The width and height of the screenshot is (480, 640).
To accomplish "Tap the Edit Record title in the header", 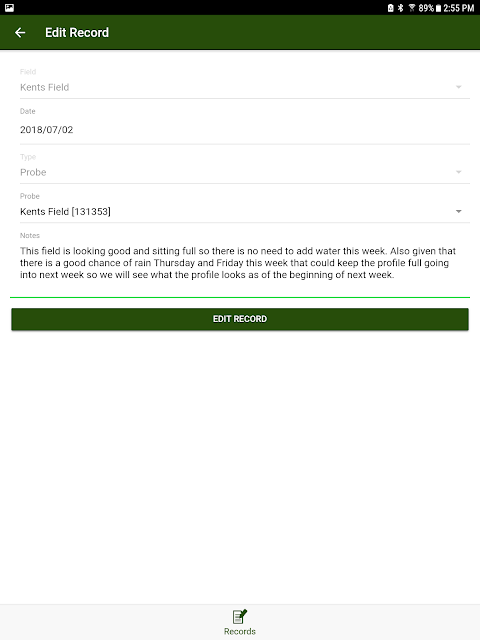I will [x=77, y=33].
